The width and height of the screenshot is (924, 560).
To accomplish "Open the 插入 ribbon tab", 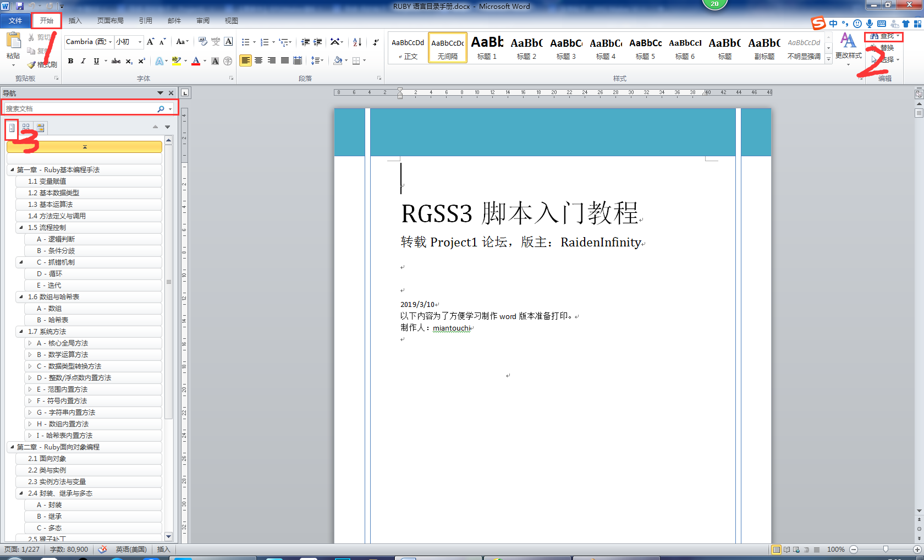I will 75,21.
